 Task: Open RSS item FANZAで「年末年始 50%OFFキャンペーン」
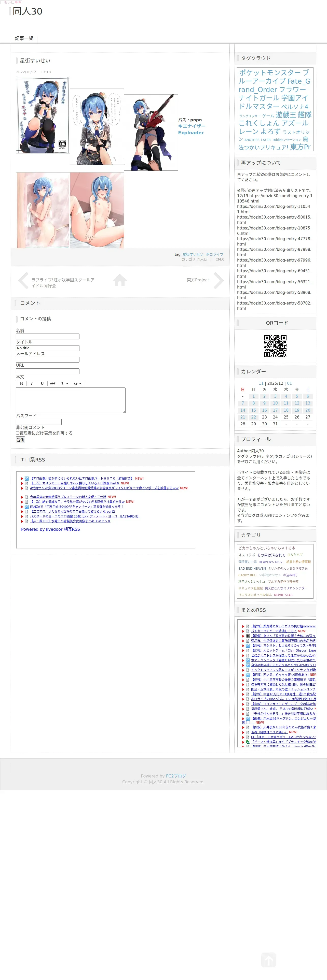77,507
